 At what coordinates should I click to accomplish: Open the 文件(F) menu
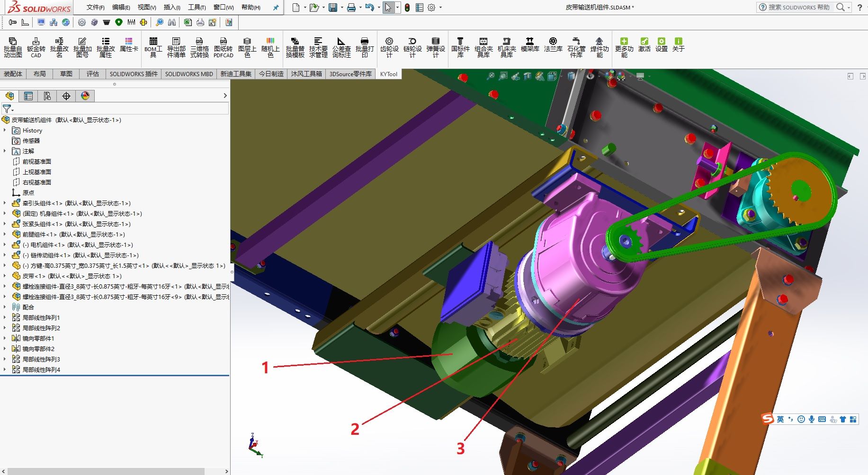(95, 7)
